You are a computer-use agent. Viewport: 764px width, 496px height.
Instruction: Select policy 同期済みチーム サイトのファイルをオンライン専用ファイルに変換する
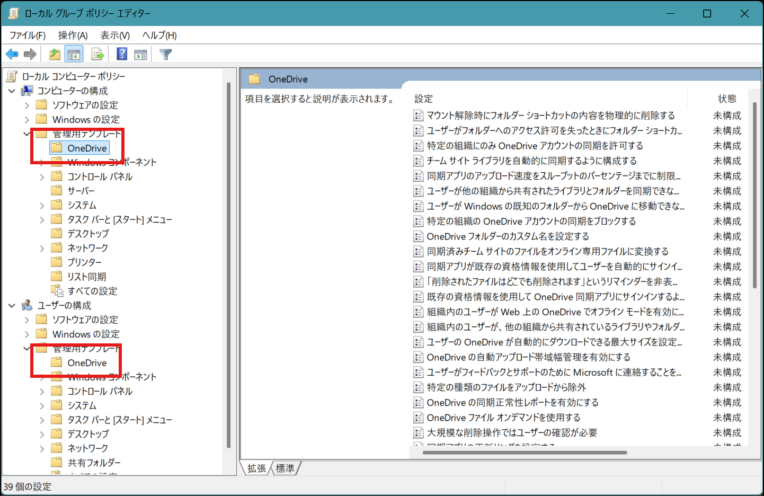[x=548, y=251]
